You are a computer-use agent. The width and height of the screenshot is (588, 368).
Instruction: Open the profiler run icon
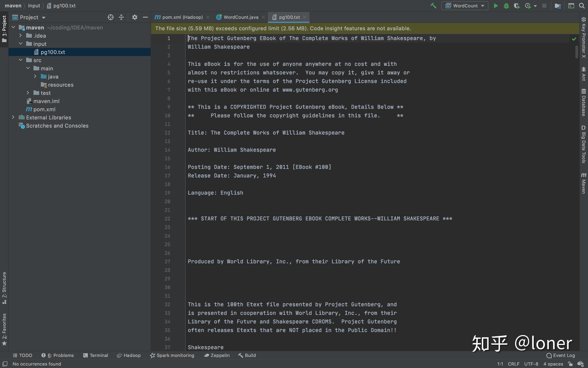pyautogui.click(x=528, y=6)
